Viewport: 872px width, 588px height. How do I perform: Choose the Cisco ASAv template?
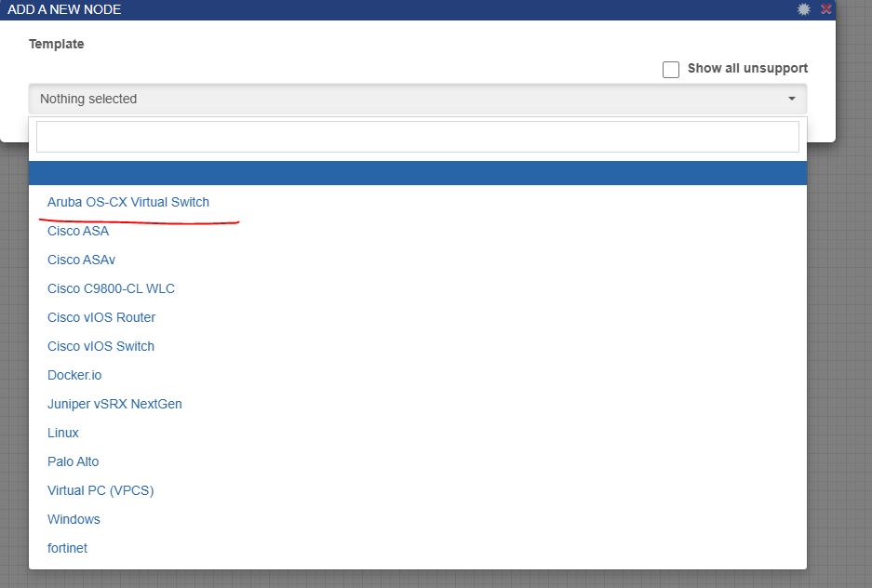[x=81, y=261]
